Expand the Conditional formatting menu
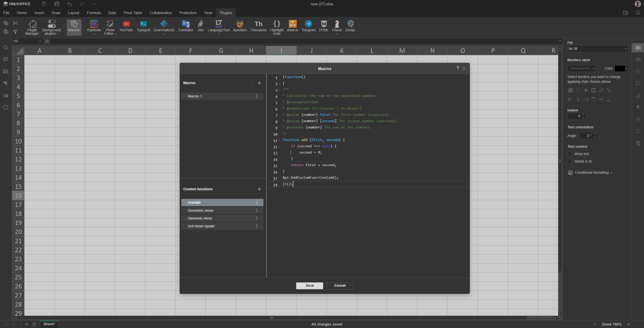Image resolution: width=644 pixels, height=328 pixels. [x=593, y=173]
